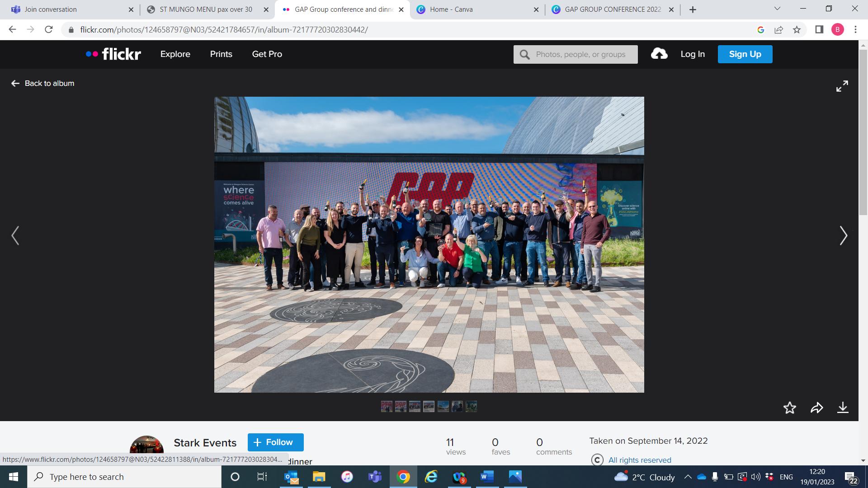Viewport: 868px width, 488px height.
Task: Open Explore menu in Flickr
Action: coord(175,54)
